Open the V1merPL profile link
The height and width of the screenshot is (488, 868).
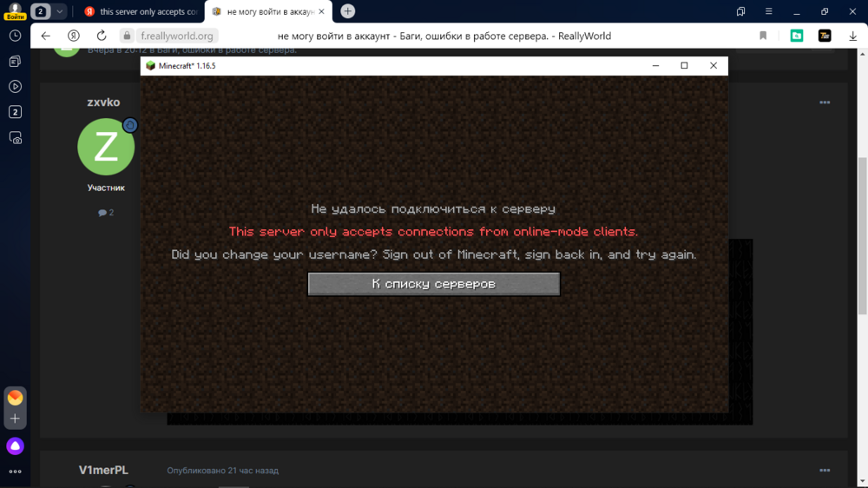point(103,470)
